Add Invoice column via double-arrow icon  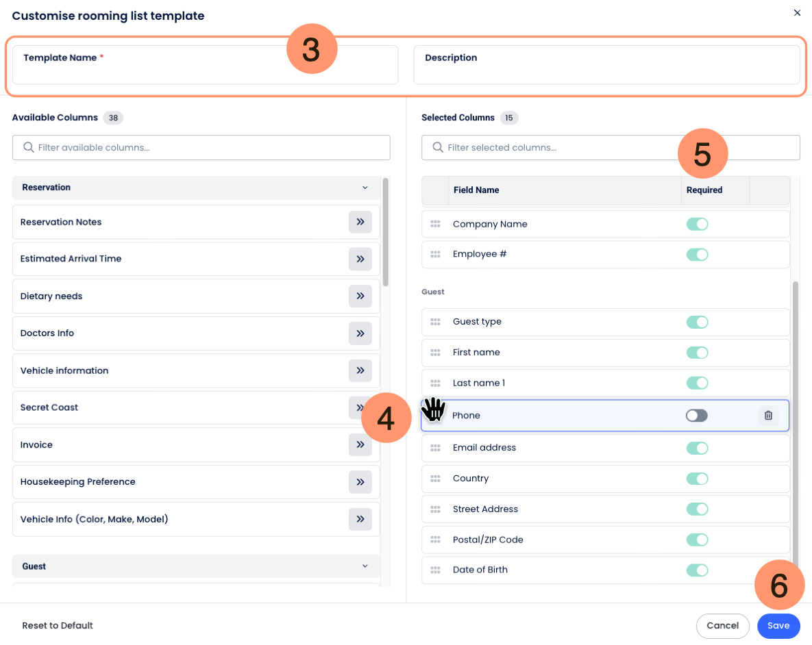point(360,445)
